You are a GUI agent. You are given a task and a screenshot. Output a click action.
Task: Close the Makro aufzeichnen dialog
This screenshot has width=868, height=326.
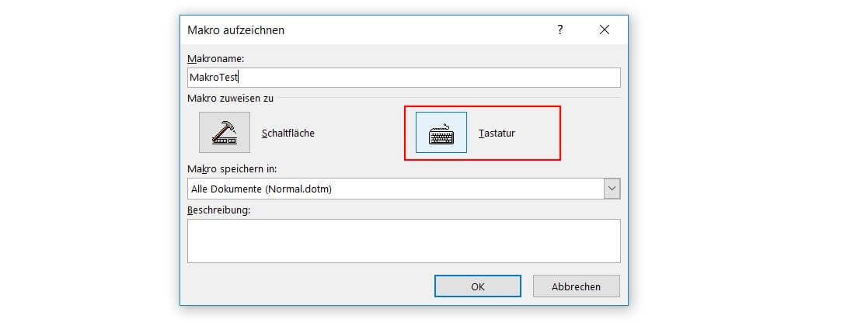[x=605, y=29]
